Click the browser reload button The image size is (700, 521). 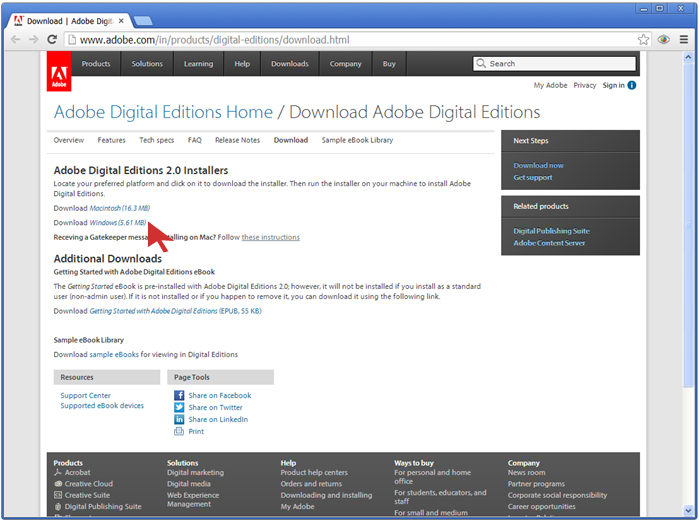coord(53,40)
